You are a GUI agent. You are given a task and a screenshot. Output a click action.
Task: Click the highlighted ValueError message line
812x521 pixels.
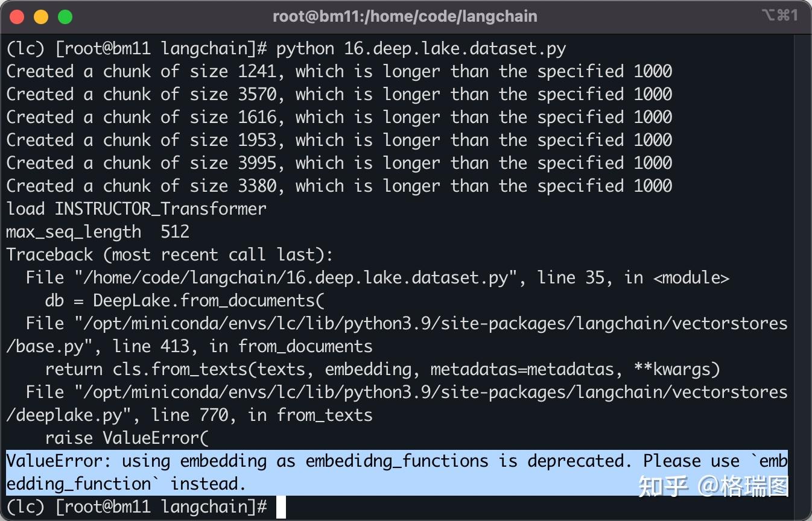pos(397,473)
